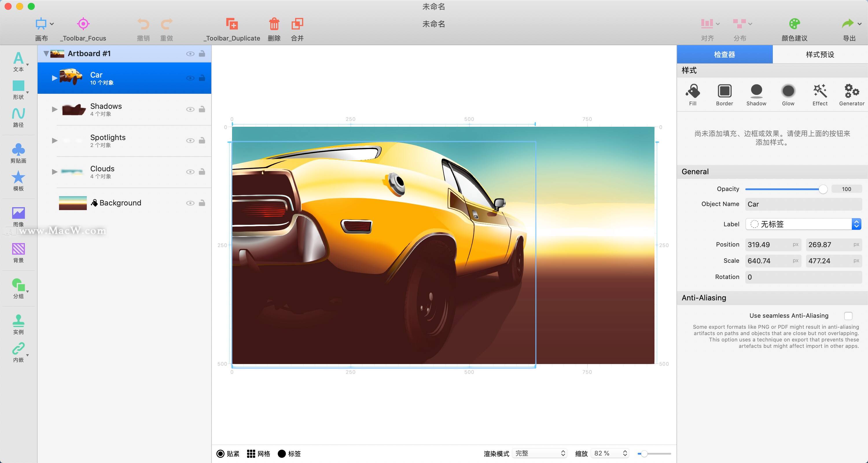
Task: Toggle the Background layer lock icon
Action: pos(202,203)
